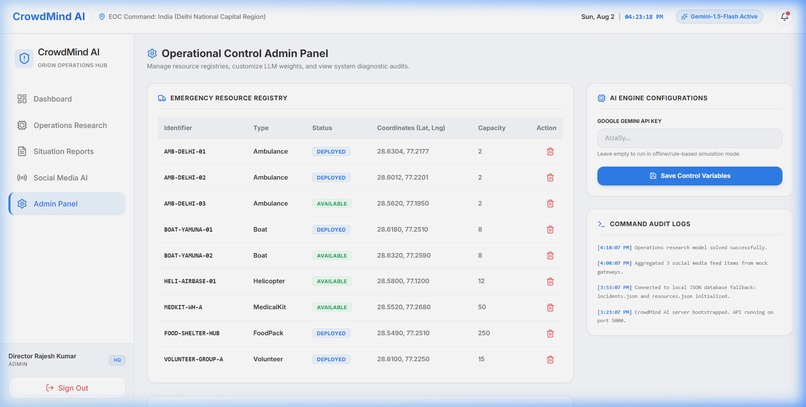Screen dimensions: 806x407
Task: Click the DEPLOYED status of AMB-DELHI-01
Action: (331, 152)
